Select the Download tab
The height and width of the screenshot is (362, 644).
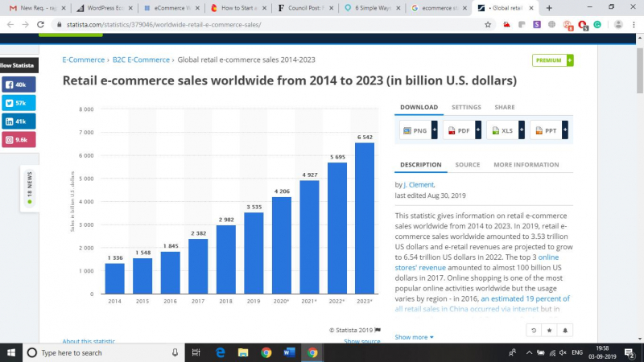pyautogui.click(x=419, y=107)
